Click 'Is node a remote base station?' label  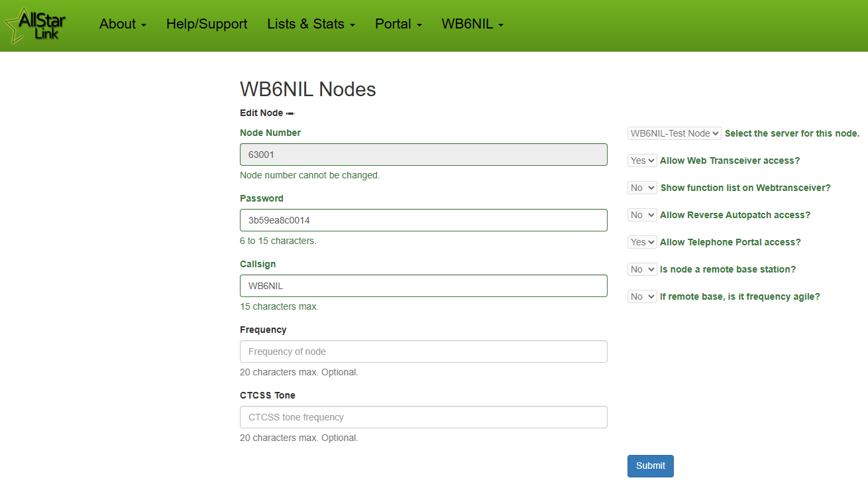728,269
